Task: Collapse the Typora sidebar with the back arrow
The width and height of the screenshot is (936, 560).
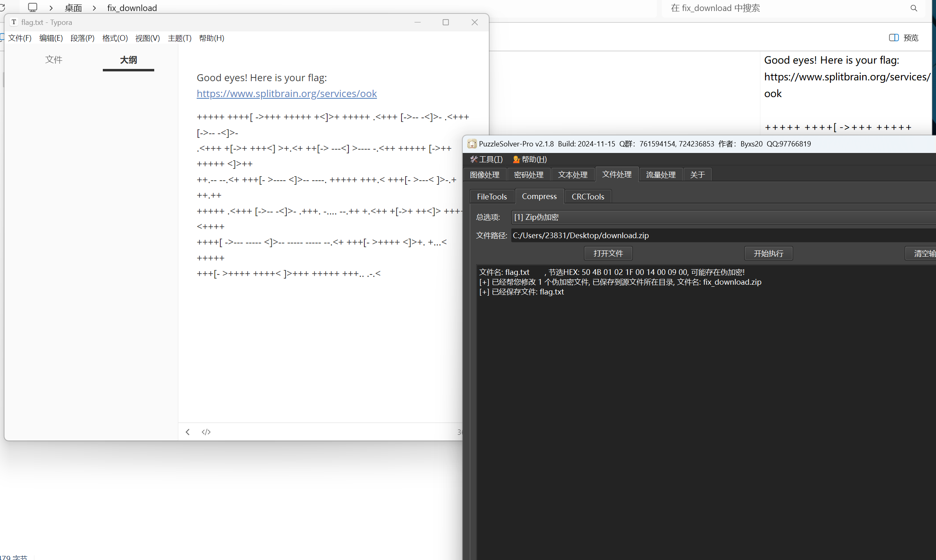Action: tap(188, 432)
